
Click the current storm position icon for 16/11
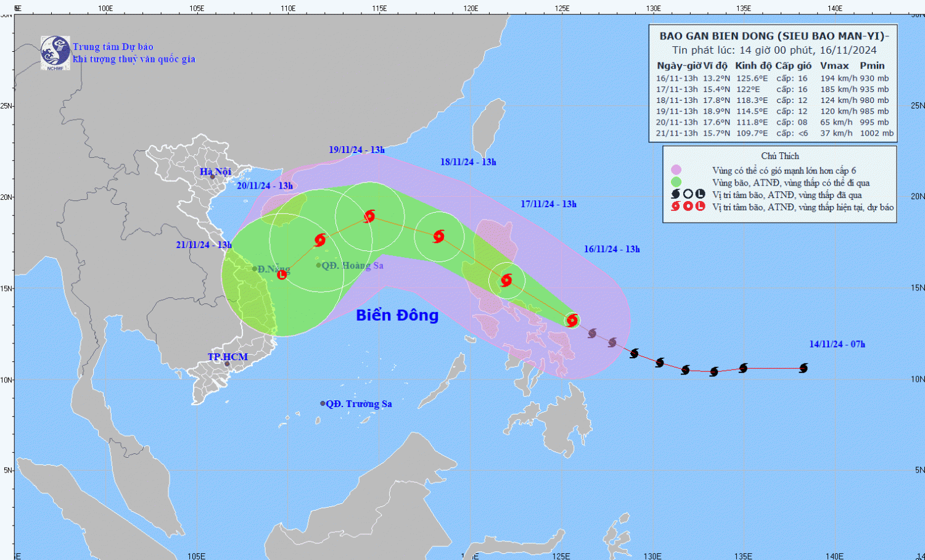coord(572,320)
